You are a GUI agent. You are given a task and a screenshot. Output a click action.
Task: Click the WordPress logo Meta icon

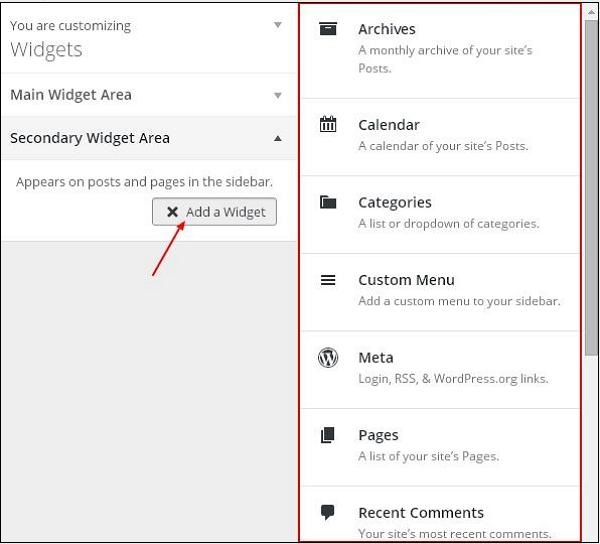(x=328, y=357)
